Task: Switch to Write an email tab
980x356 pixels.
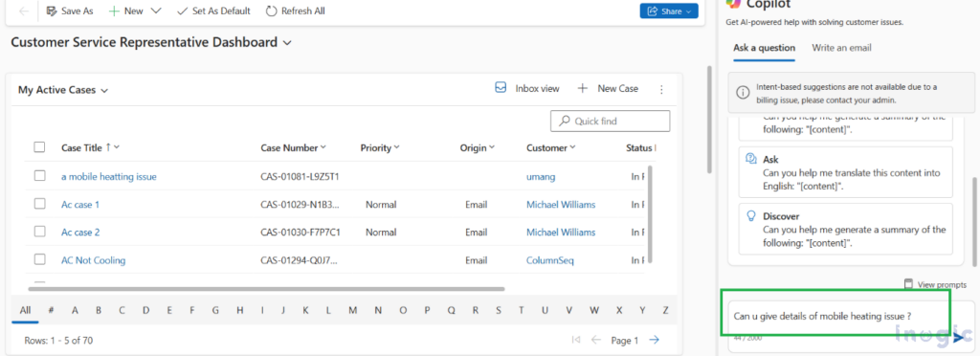Action: 841,48
